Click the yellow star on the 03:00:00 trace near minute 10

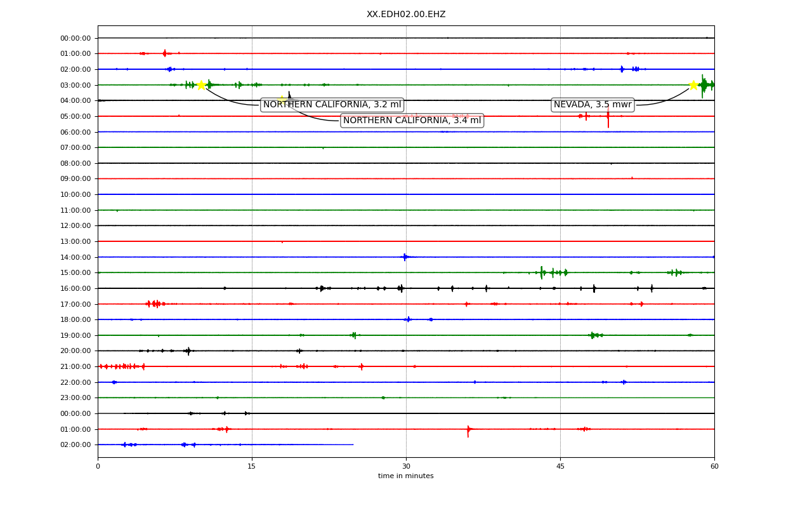[x=201, y=84]
